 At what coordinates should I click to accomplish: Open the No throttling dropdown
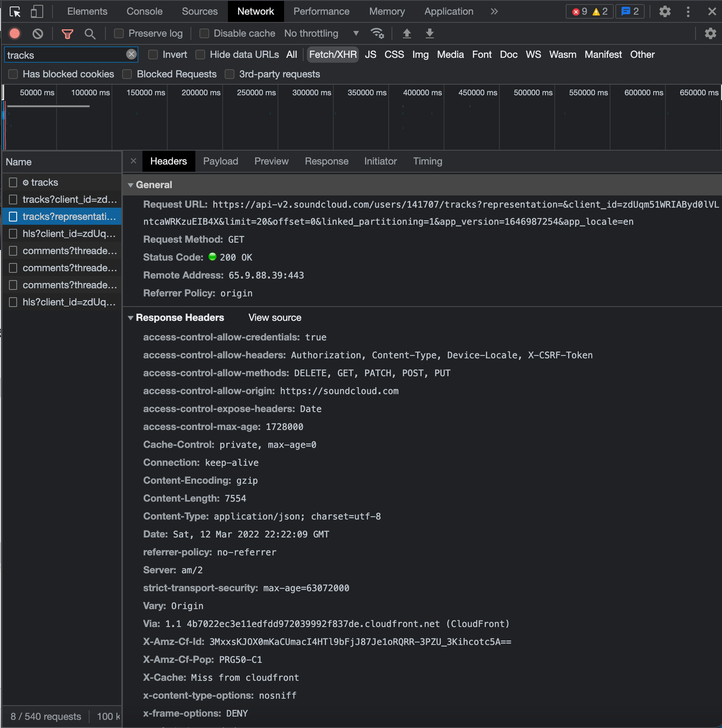pyautogui.click(x=321, y=33)
